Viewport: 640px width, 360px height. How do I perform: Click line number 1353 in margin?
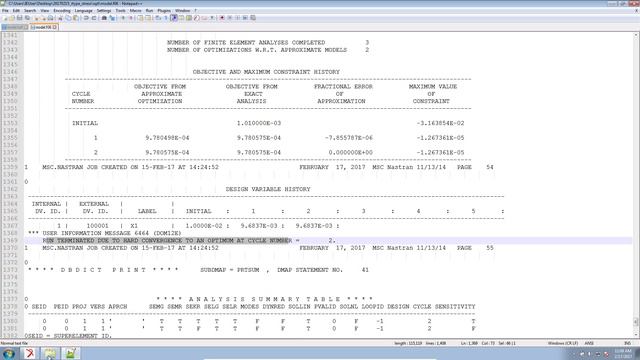pyautogui.click(x=10, y=123)
